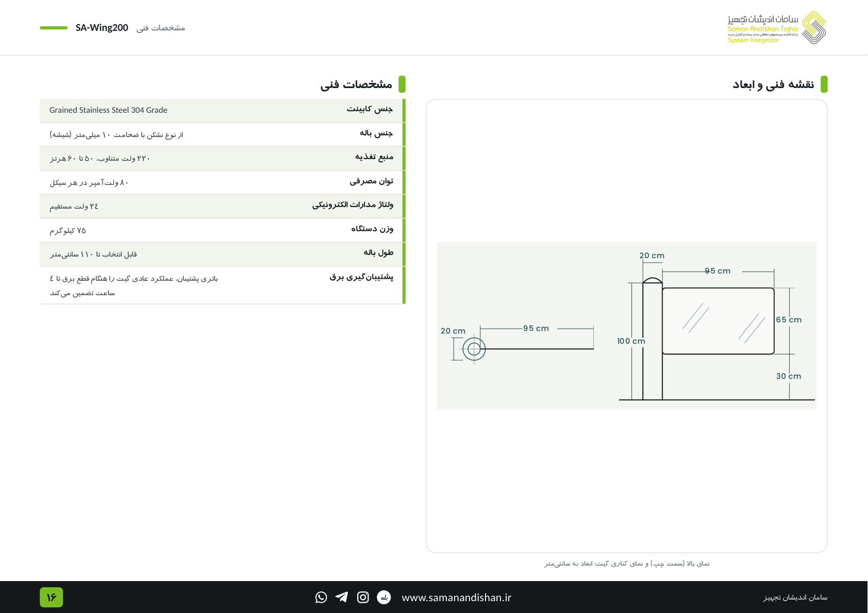This screenshot has height=613, width=868.
Task: Click the '۸۰ ولت‌آمپر در هر سیکل' value
Action: (x=89, y=183)
